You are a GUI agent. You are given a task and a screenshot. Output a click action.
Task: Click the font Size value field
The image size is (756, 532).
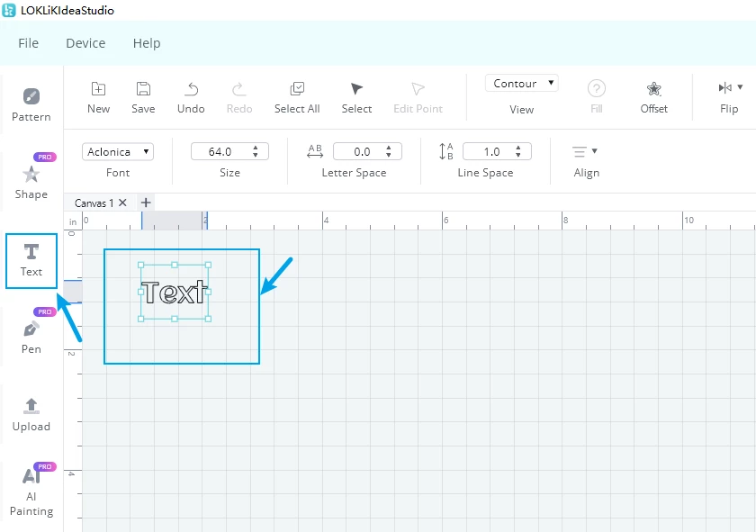220,152
